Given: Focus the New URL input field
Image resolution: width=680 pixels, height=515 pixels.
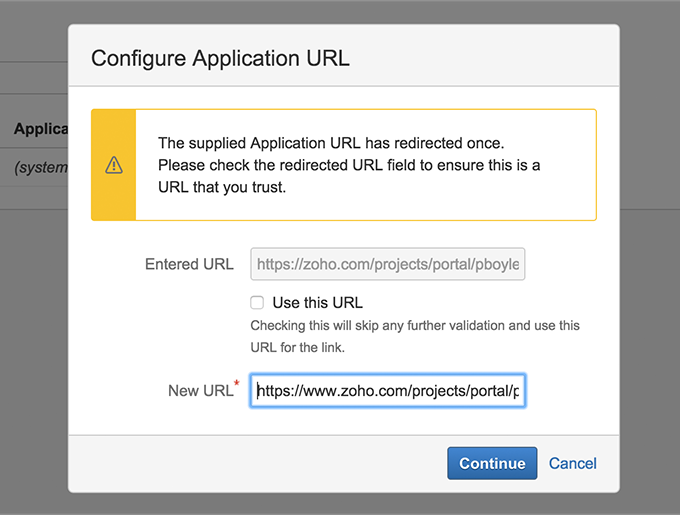Looking at the screenshot, I should pyautogui.click(x=387, y=391).
